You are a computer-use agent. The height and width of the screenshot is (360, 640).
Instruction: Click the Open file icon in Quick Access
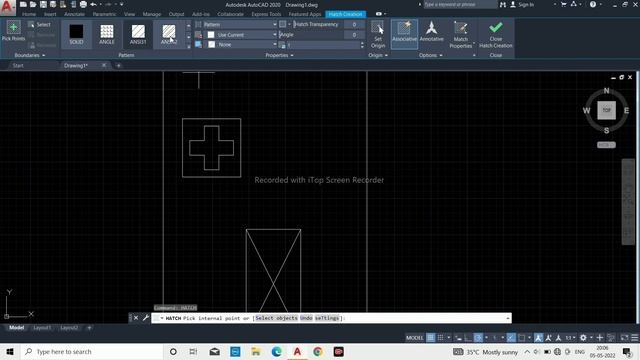point(33,4)
